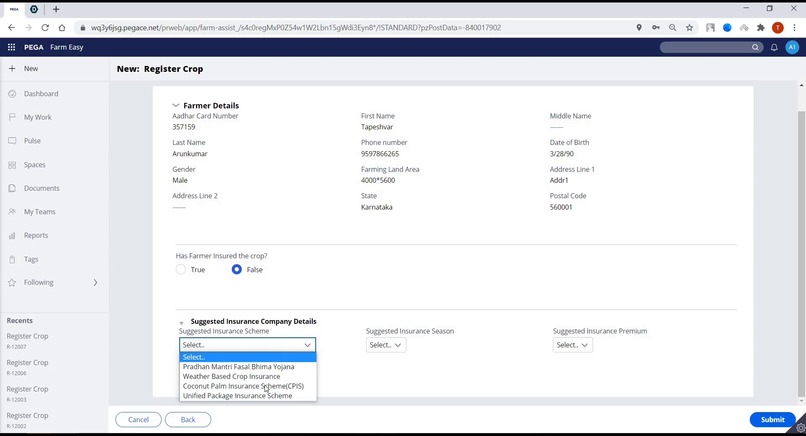806x436 pixels.
Task: Go back with the browser back arrow
Action: pyautogui.click(x=11, y=28)
